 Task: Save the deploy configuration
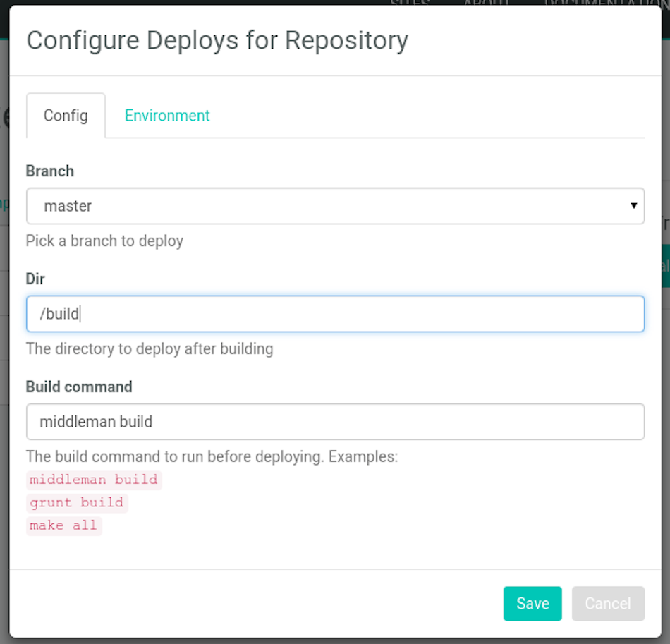532,603
